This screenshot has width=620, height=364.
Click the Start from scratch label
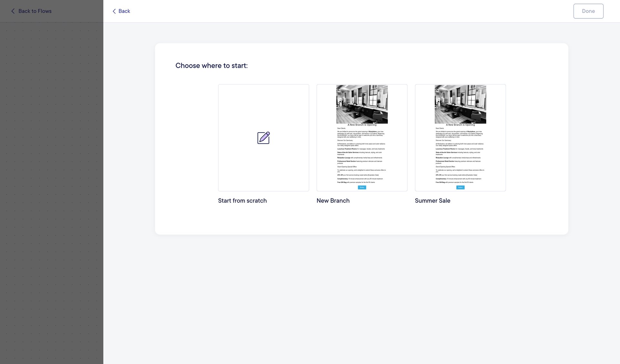tap(242, 200)
